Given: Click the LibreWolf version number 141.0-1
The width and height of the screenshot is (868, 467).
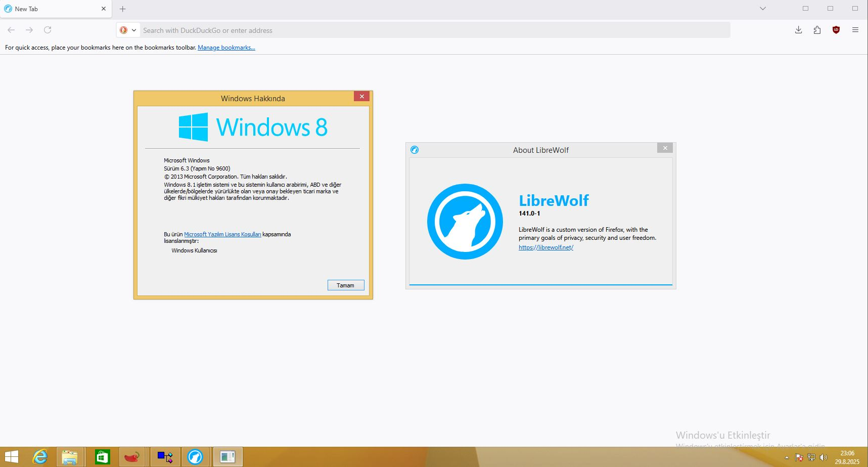Looking at the screenshot, I should tap(529, 214).
